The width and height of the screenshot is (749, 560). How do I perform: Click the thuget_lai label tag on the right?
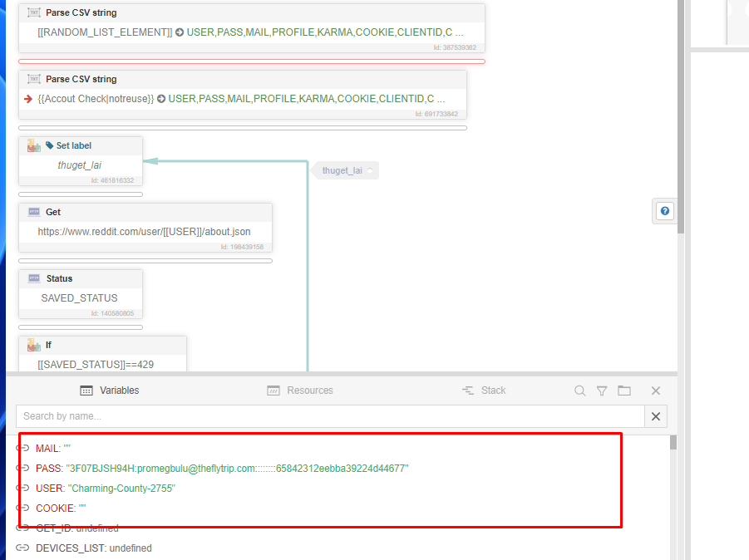[x=343, y=170]
